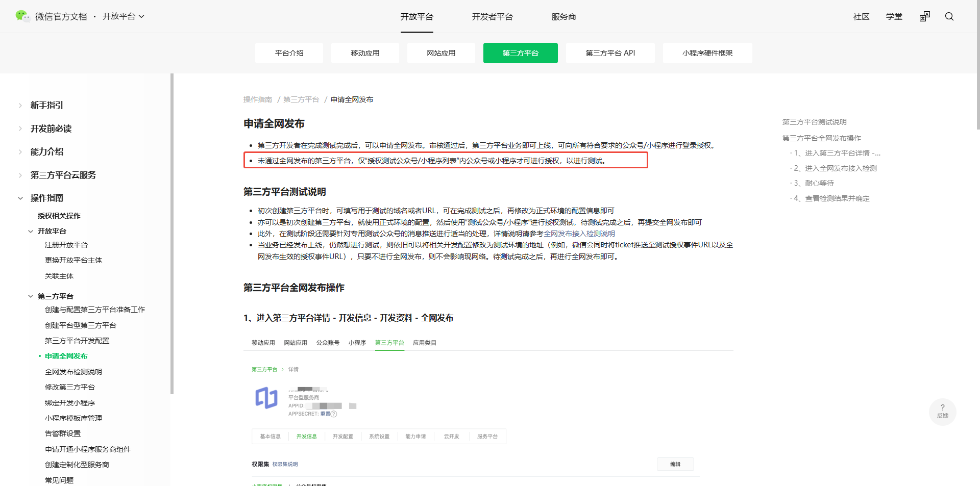This screenshot has height=486, width=980.
Task: Open the 开放平台 dropdown next to 微信官方文档
Action: [x=124, y=16]
